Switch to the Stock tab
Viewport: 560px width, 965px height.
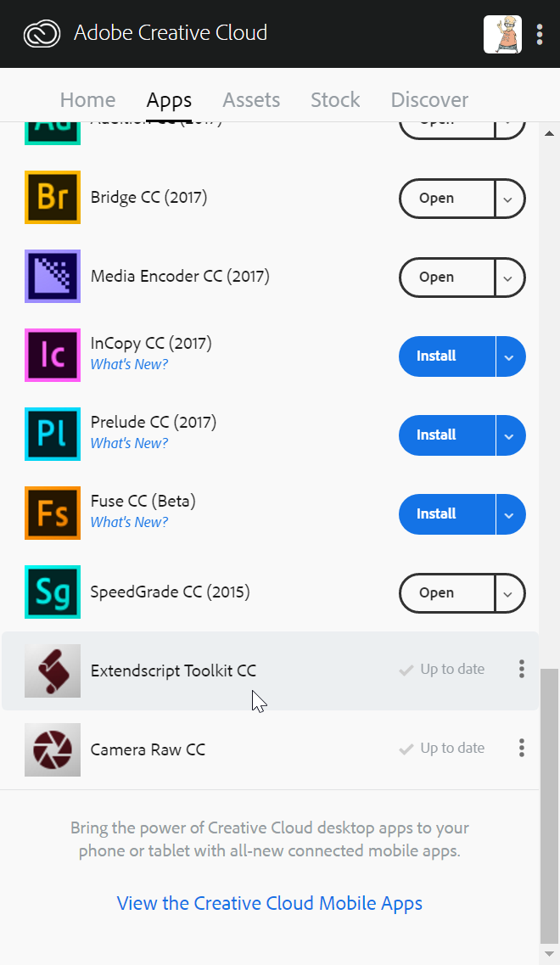coord(335,100)
